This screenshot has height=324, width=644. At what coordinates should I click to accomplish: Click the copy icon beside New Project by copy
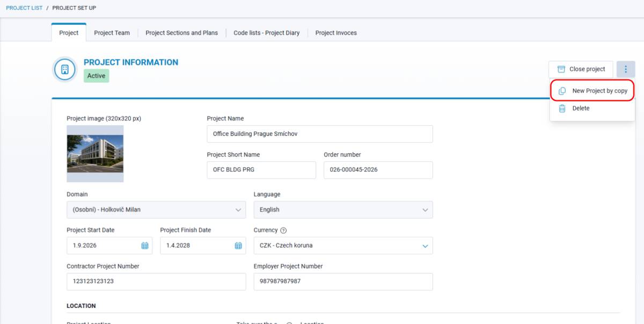562,91
